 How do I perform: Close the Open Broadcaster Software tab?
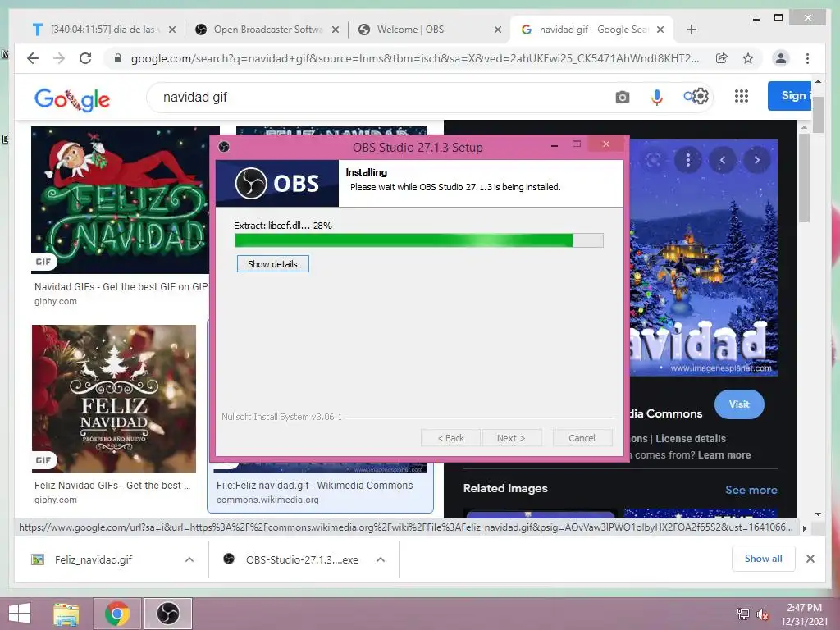point(336,30)
